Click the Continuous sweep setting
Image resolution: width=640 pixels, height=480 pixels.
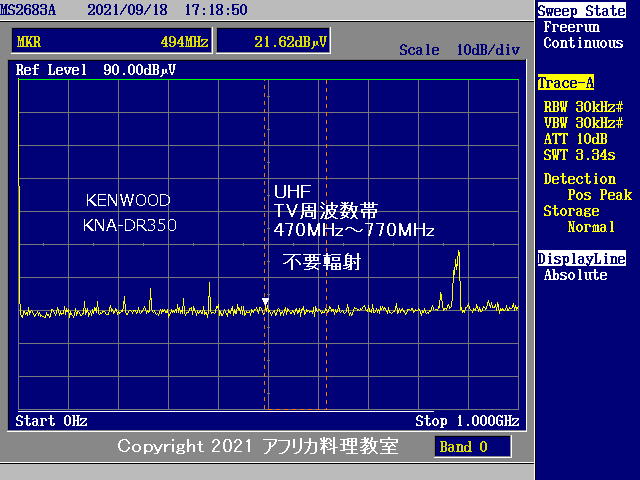pyautogui.click(x=583, y=43)
